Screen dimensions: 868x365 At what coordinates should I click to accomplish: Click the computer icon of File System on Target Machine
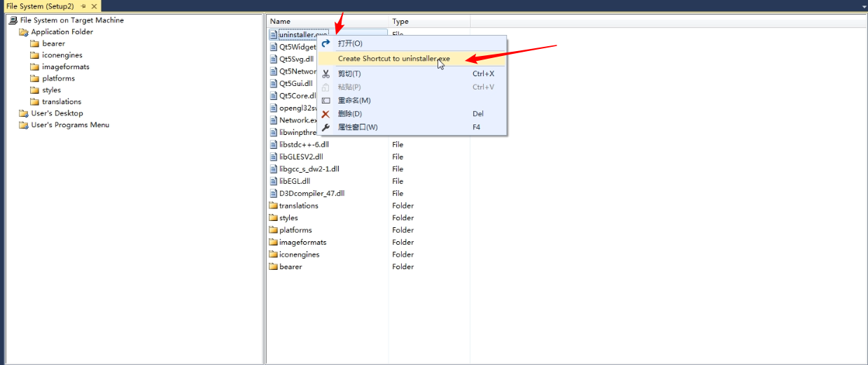click(x=13, y=20)
